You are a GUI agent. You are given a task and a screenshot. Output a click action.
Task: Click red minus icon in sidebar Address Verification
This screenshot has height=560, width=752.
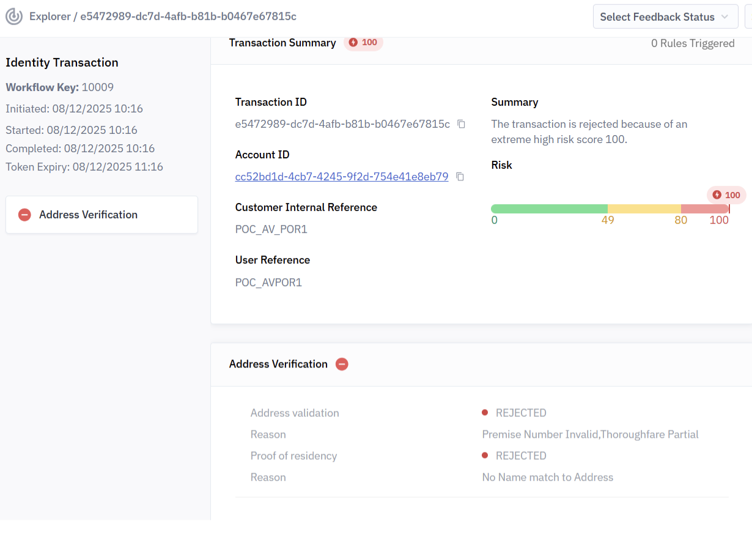pyautogui.click(x=24, y=215)
